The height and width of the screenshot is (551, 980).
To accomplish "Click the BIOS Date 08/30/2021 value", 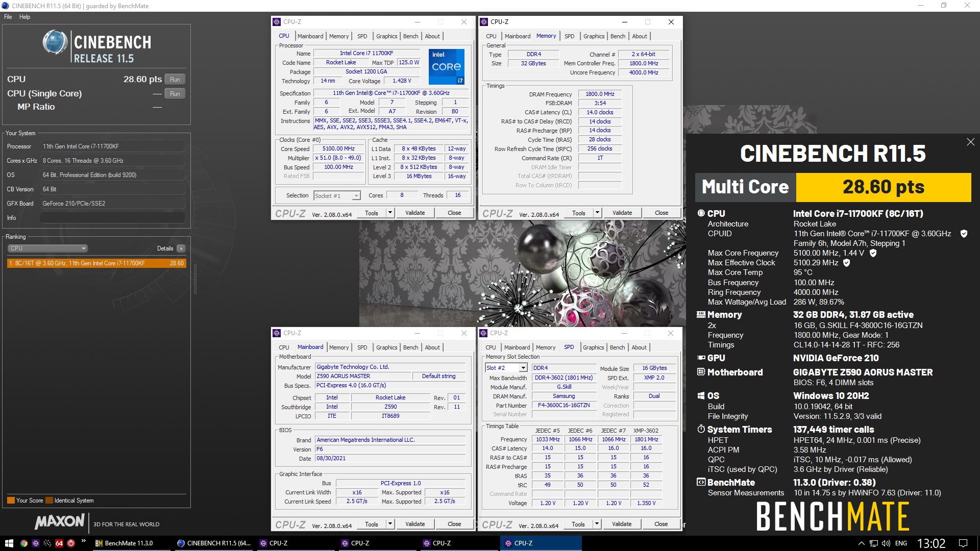I will tap(390, 459).
